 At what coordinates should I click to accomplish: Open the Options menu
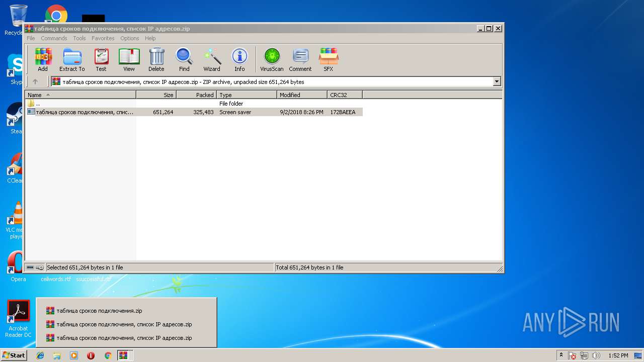point(130,38)
